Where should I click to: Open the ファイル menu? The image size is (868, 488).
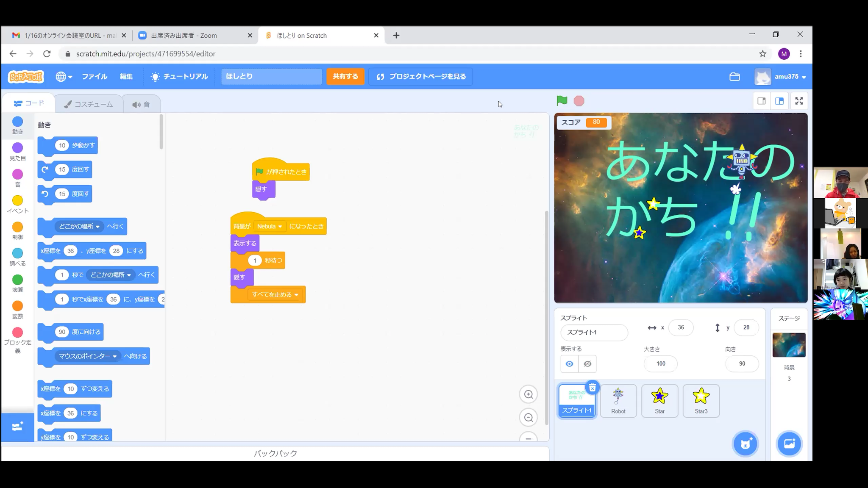pyautogui.click(x=95, y=77)
